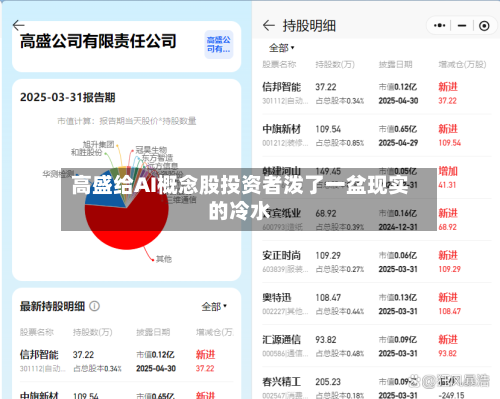Click 增减仓(万股) column header on right
Viewport: 500px width, 399px height.
(462, 64)
